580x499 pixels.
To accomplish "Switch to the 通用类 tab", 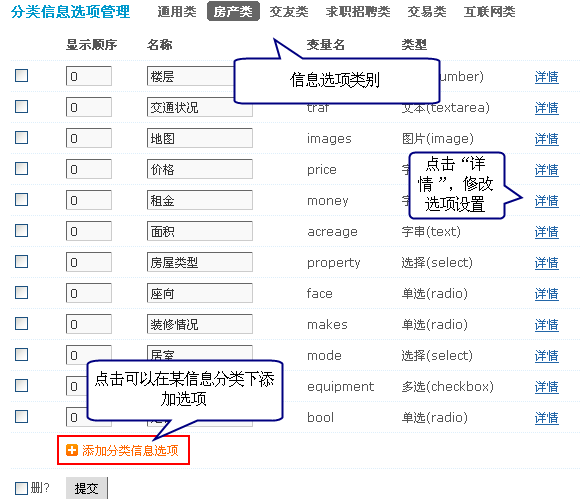I will (x=177, y=12).
